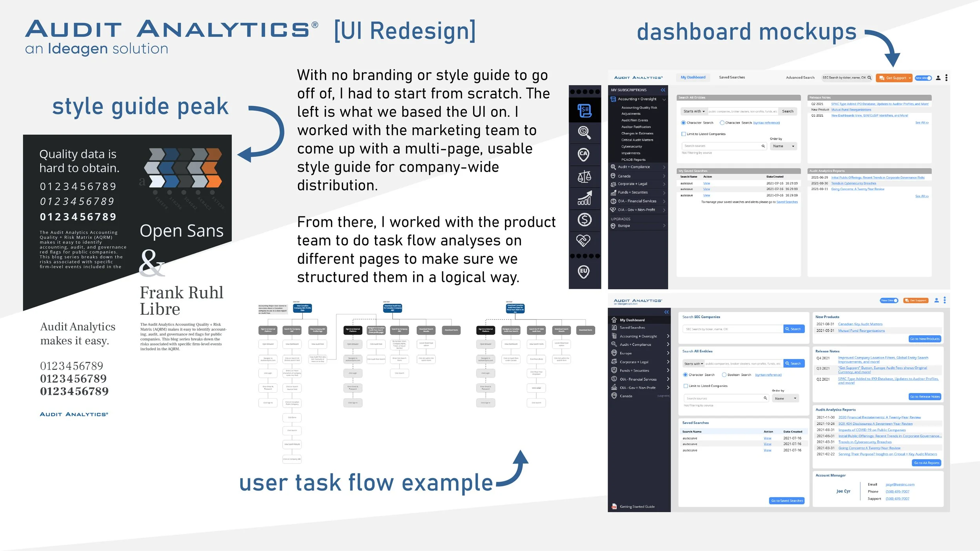980x551 pixels.
Task: Open the CA map pin icon
Action: coord(584,154)
